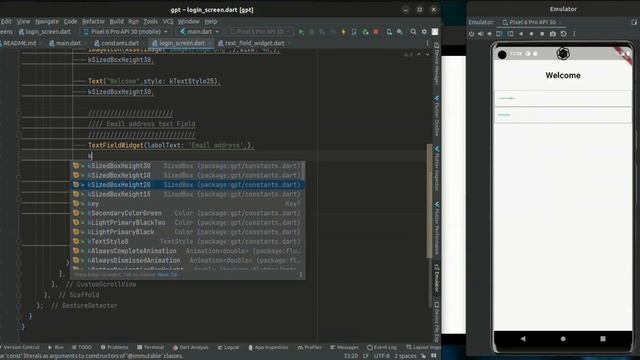Open the Tools menu
This screenshot has width=640, height=360.
pos(150,21)
